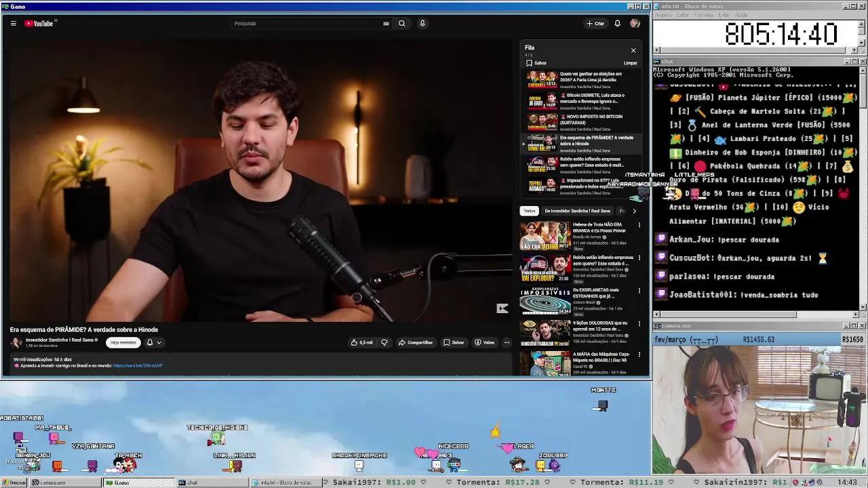Open Formatar menu in Bloco de notas
This screenshot has height=488, width=868.
pos(703,15)
